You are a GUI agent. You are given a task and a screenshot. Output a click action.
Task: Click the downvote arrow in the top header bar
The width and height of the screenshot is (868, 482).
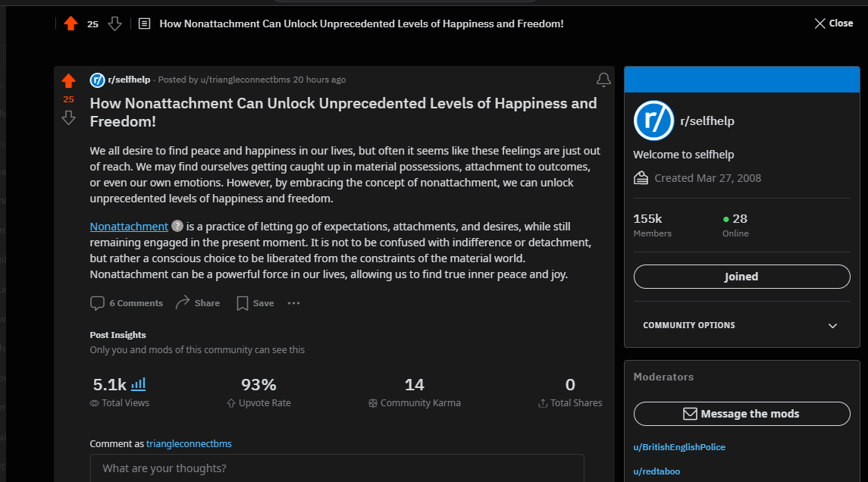tap(114, 23)
